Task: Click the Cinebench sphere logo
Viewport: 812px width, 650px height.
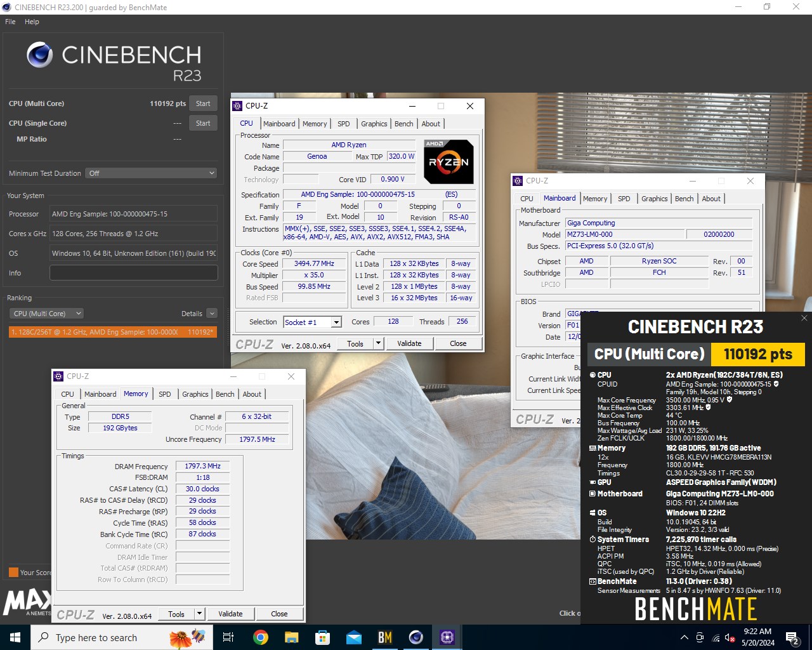Action: pyautogui.click(x=39, y=55)
